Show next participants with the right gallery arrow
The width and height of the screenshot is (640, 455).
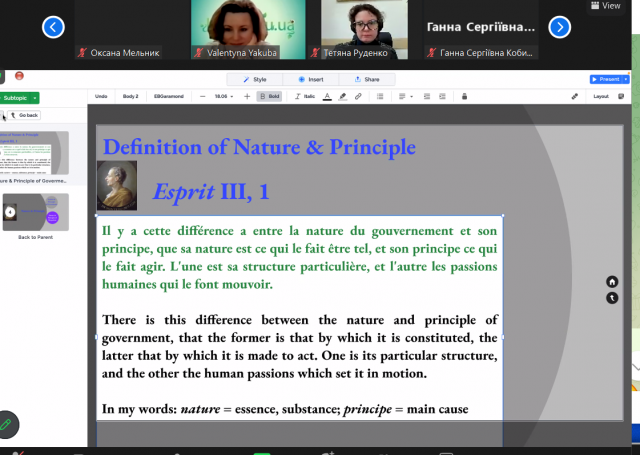(560, 27)
